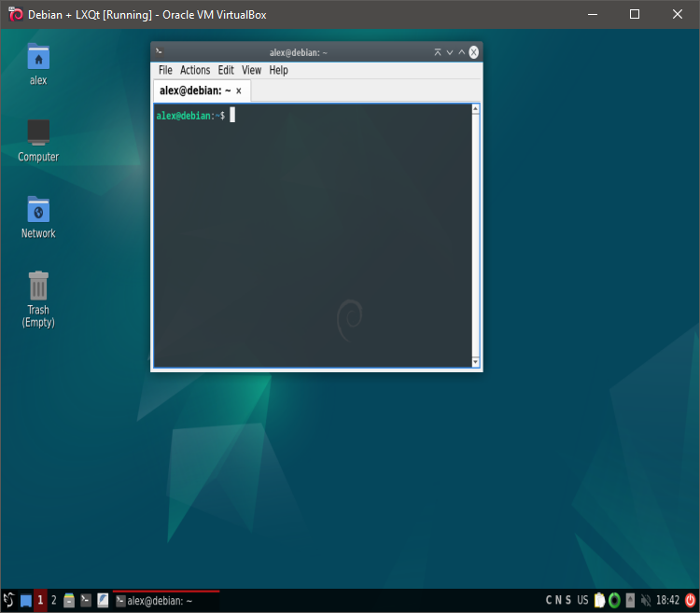The image size is (700, 613).
Task: Close the terminal window with the round X
Action: 473,52
